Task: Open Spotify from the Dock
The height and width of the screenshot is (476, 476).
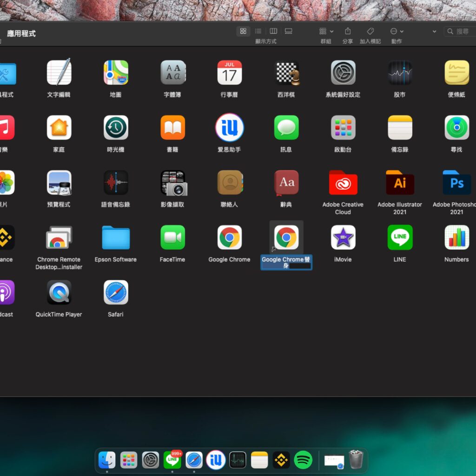Action: click(x=303, y=460)
